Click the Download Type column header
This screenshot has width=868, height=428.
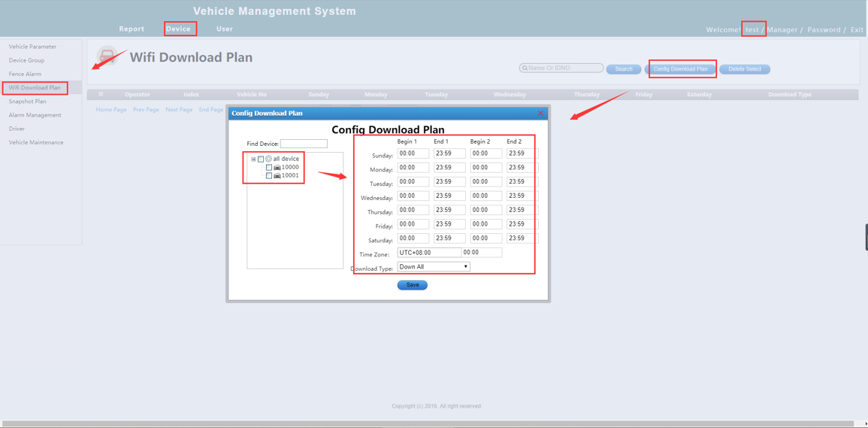(790, 95)
